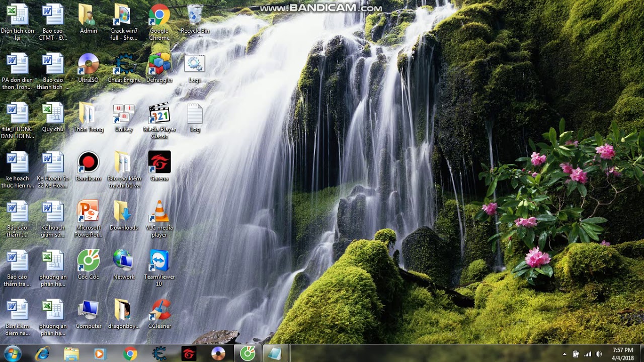Select Báo cáo kiểm tra chi bộ folder
The image size is (644, 362).
pyautogui.click(x=124, y=170)
